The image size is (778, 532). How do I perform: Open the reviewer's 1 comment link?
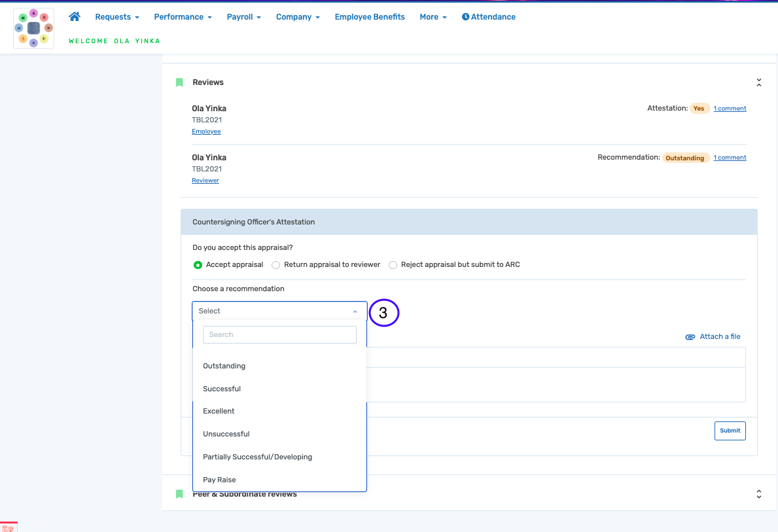pyautogui.click(x=730, y=158)
